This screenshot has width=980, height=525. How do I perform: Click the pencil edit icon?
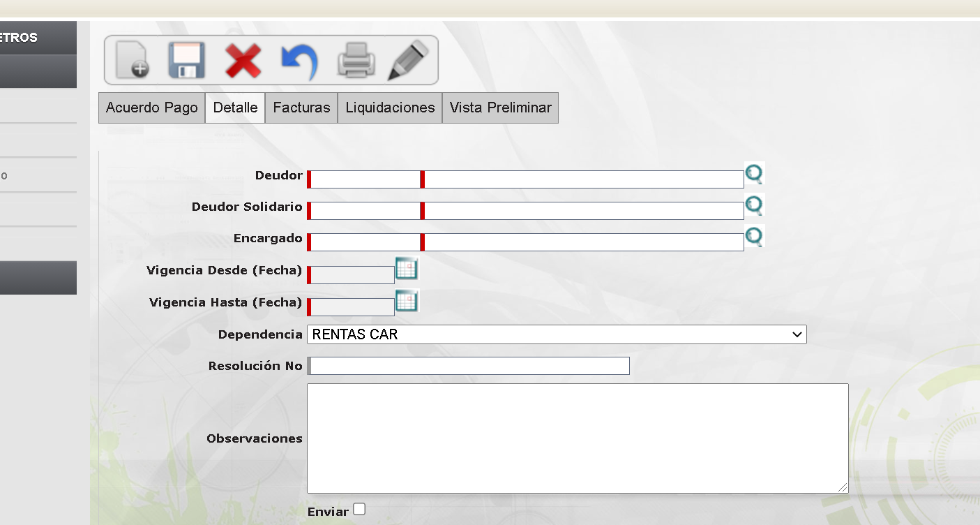408,60
